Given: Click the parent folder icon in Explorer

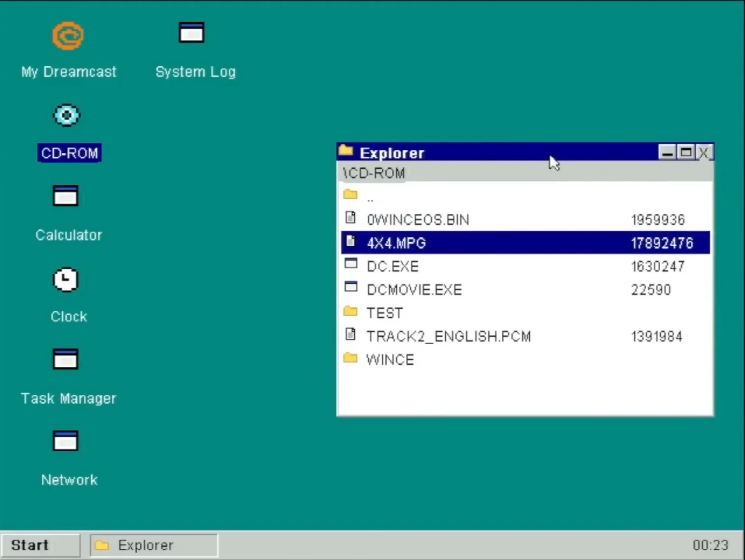Looking at the screenshot, I should click(350, 194).
